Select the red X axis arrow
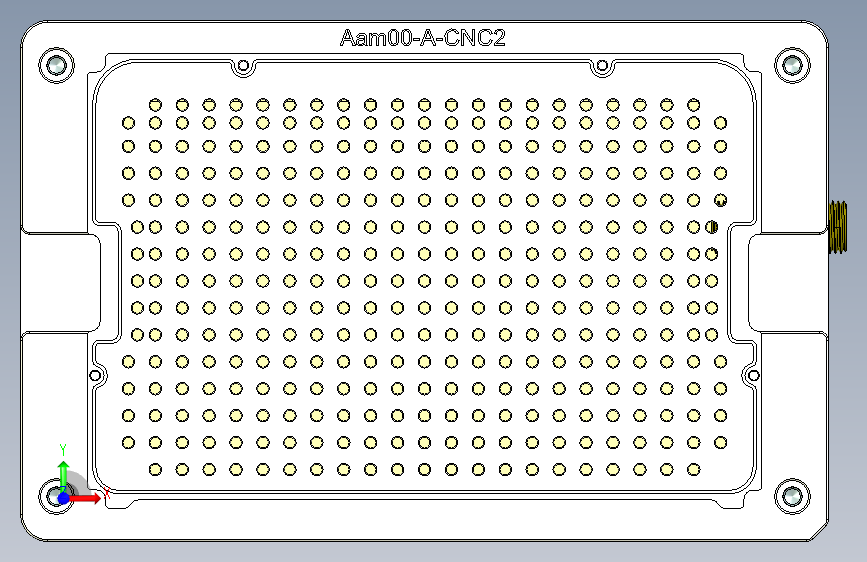This screenshot has width=867, height=562. 85,498
